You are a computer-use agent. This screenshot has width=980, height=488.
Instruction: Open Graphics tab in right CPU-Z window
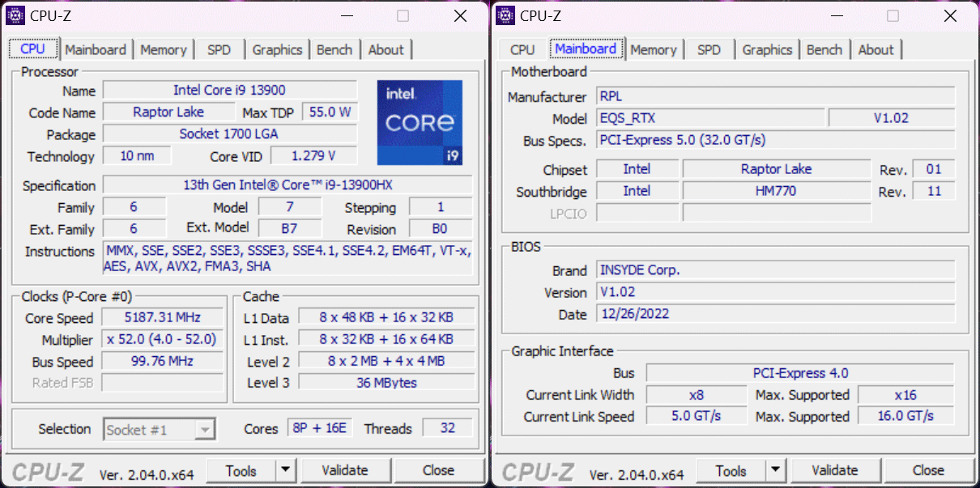[767, 49]
